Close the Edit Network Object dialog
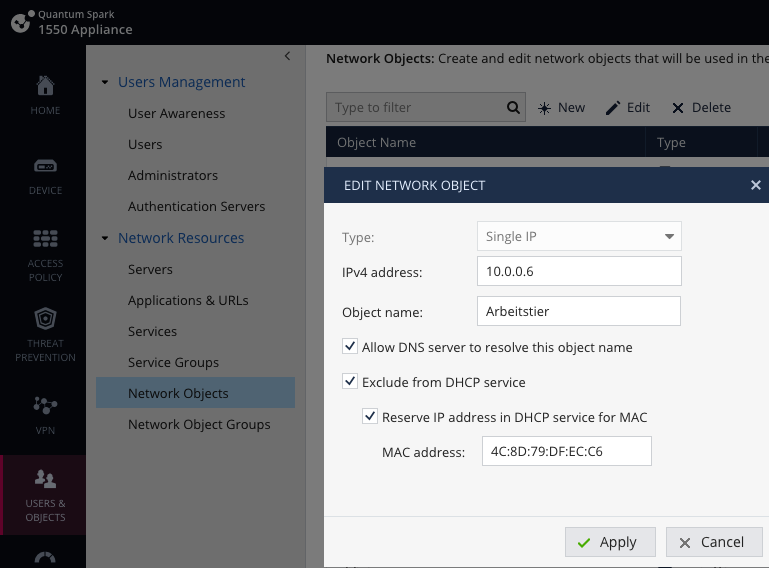Image resolution: width=769 pixels, height=568 pixels. point(755,185)
